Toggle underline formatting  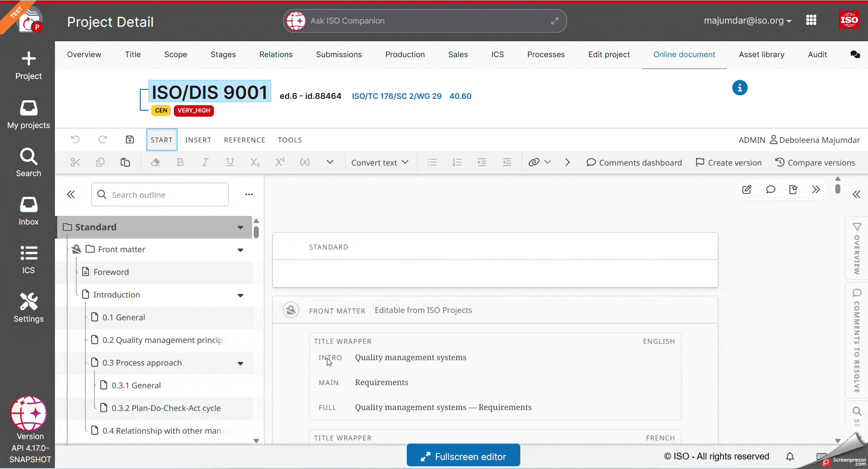(x=230, y=162)
